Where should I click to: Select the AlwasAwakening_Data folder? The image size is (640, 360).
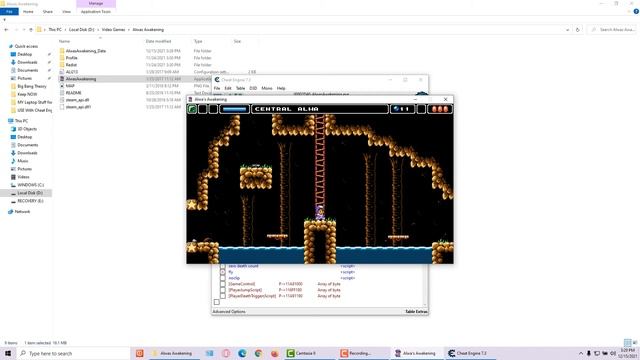click(x=86, y=51)
